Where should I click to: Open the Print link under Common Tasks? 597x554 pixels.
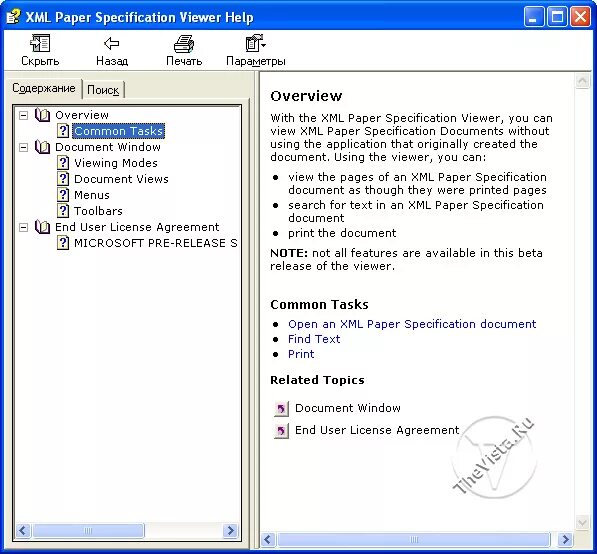[x=301, y=354]
